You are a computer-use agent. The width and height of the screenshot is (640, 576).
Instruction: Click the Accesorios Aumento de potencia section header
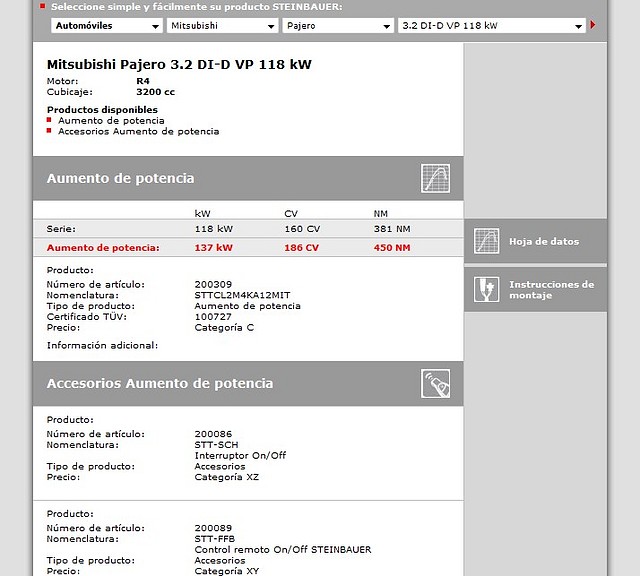(x=248, y=383)
